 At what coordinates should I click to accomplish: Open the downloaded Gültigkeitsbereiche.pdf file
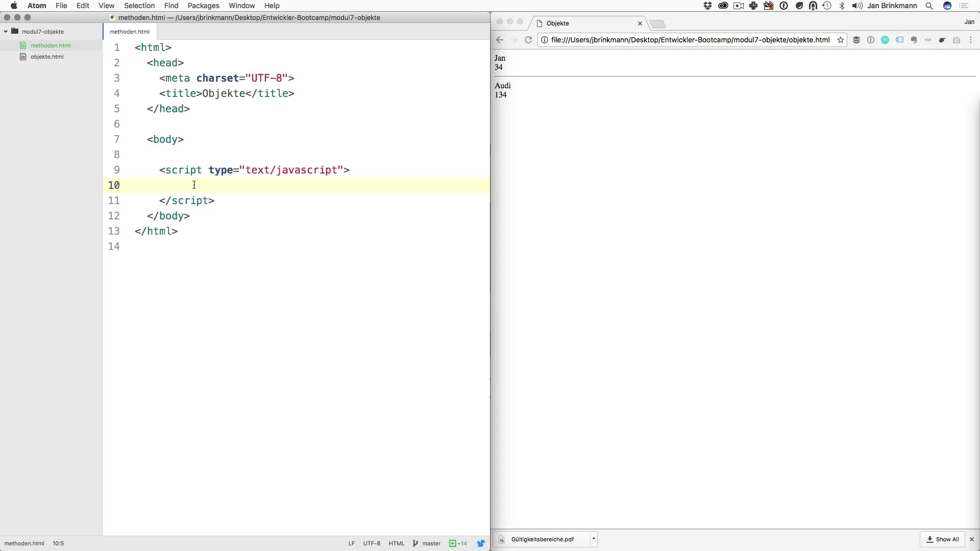click(x=542, y=539)
